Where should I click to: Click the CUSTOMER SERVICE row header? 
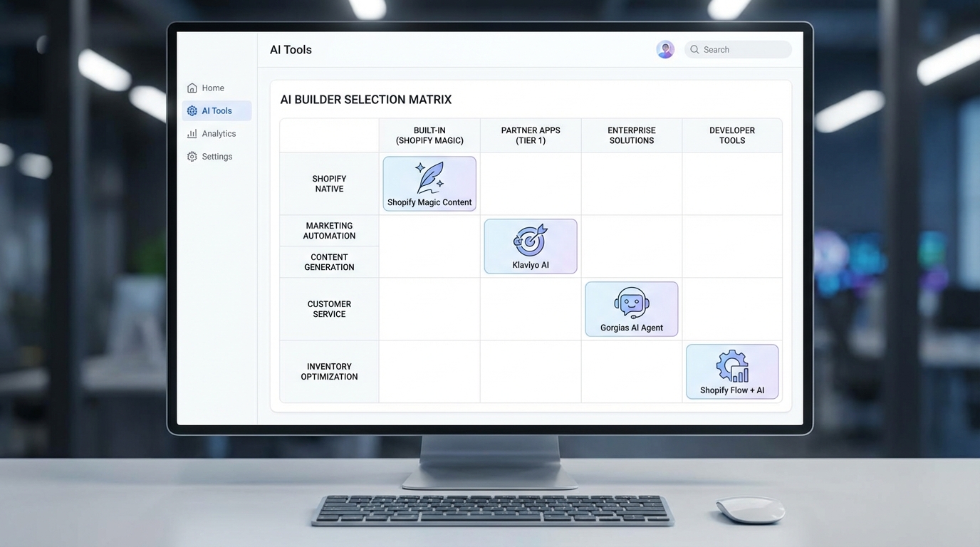(x=328, y=308)
